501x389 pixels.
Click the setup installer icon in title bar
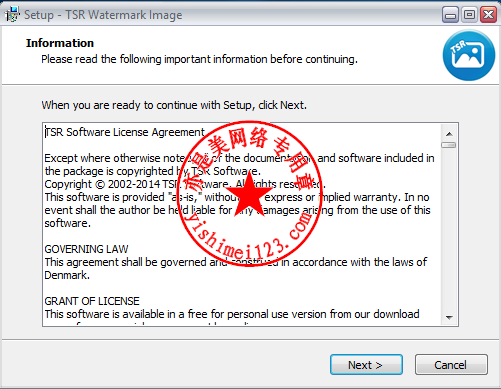pyautogui.click(x=12, y=15)
